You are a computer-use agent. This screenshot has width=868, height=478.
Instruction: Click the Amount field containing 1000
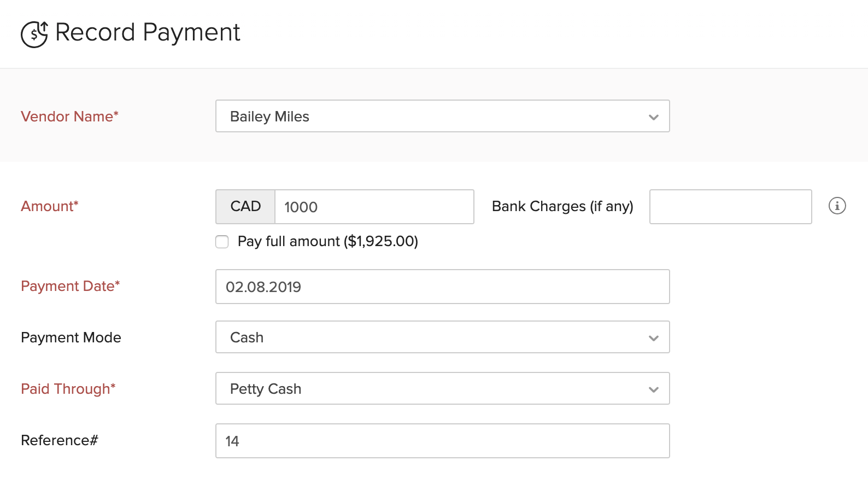[x=374, y=207]
